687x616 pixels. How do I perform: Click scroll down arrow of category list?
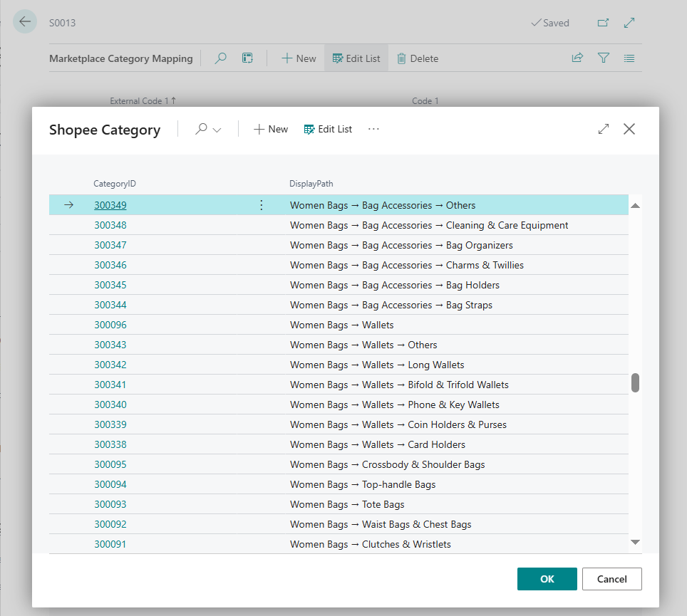[x=635, y=543]
